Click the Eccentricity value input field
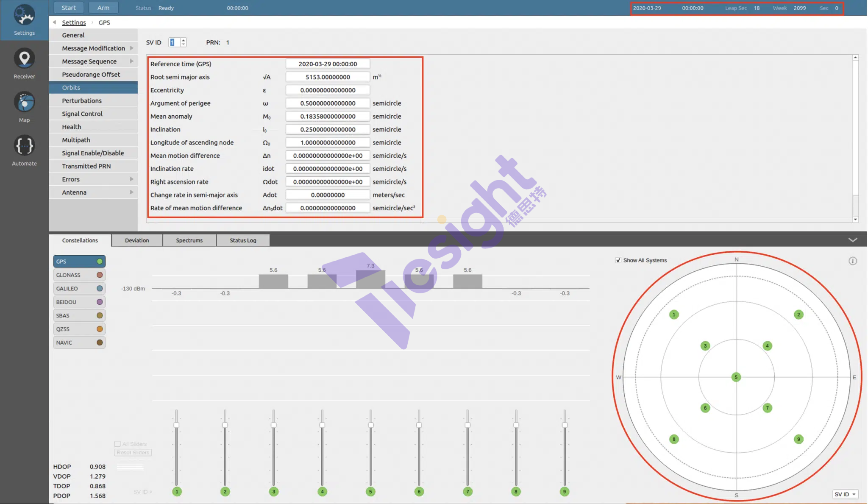 pyautogui.click(x=328, y=90)
